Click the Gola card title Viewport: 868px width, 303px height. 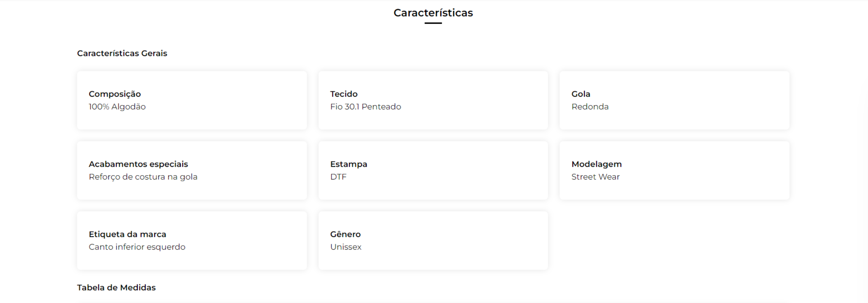[x=581, y=94]
